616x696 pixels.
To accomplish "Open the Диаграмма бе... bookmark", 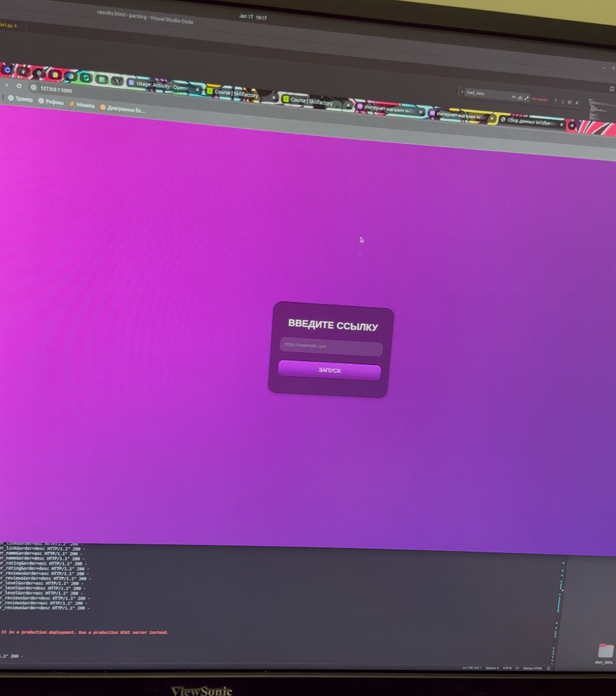I will pos(123,109).
